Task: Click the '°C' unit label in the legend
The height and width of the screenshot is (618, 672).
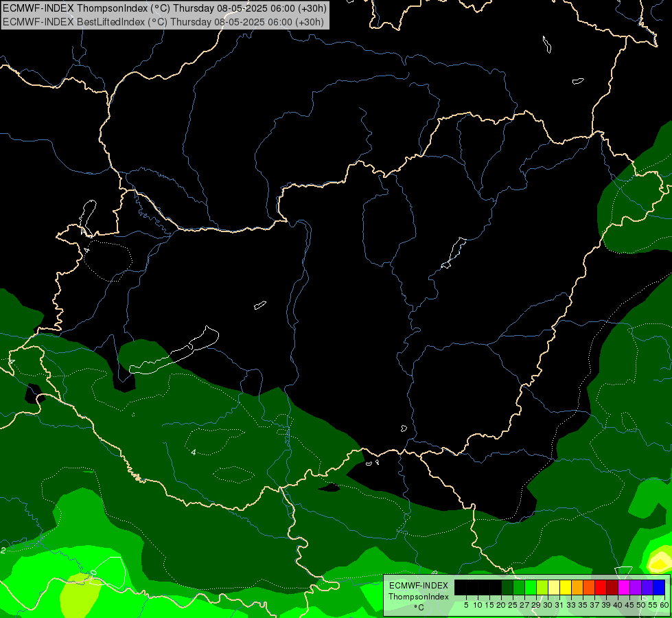Action: 419,608
